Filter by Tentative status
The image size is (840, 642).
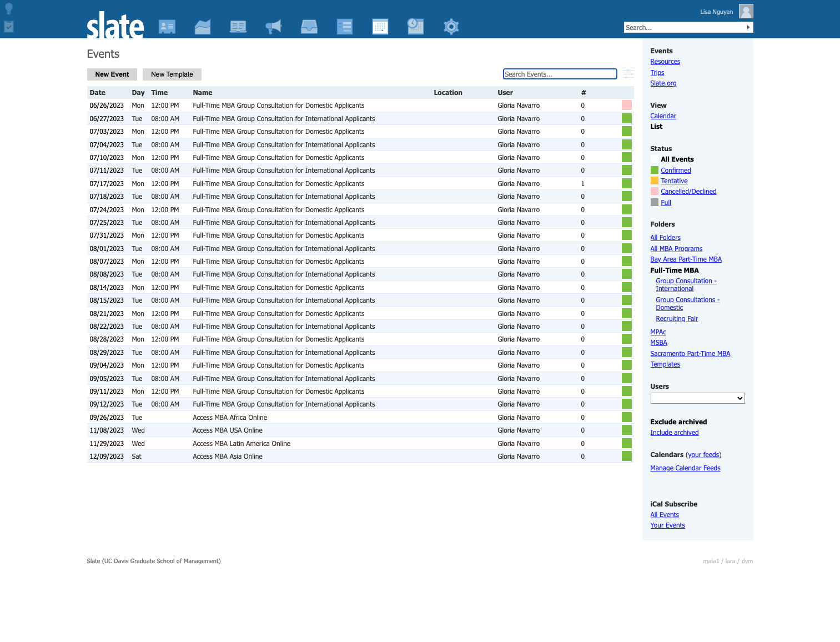(674, 181)
